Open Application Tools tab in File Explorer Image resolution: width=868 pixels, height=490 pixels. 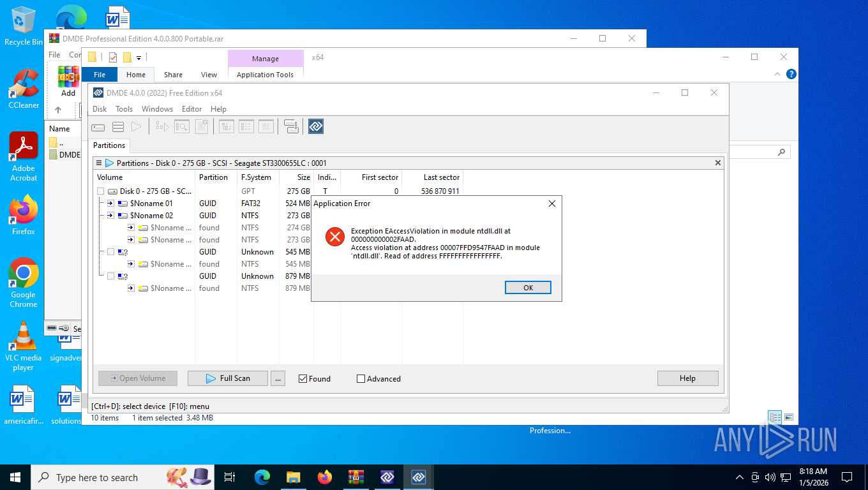point(265,75)
